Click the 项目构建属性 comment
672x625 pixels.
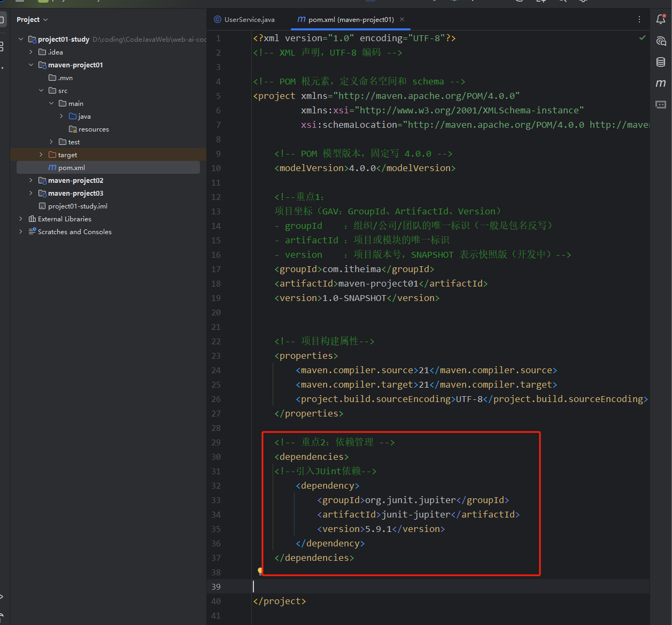(325, 341)
